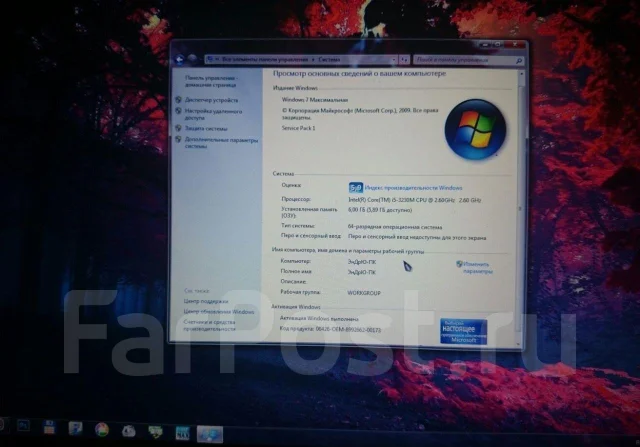Go back with the blue Back arrow
This screenshot has width=640, height=447.
[x=179, y=60]
